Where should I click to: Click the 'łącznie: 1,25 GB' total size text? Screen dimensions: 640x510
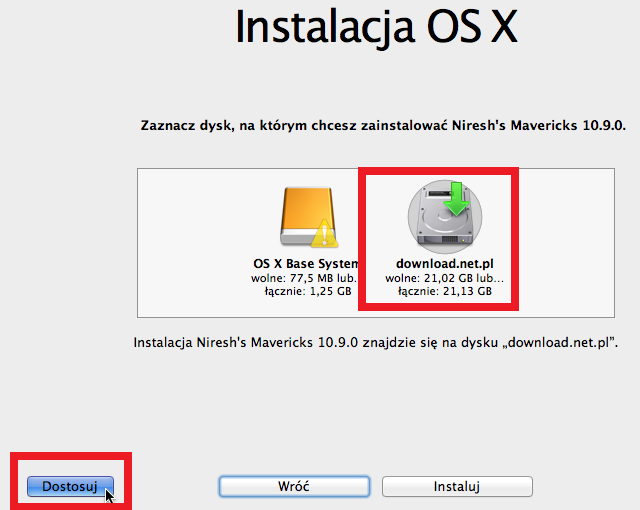[x=308, y=291]
